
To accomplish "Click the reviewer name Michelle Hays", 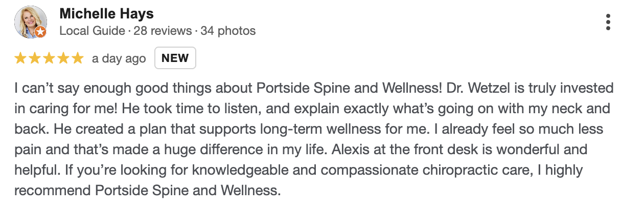I will [x=106, y=13].
